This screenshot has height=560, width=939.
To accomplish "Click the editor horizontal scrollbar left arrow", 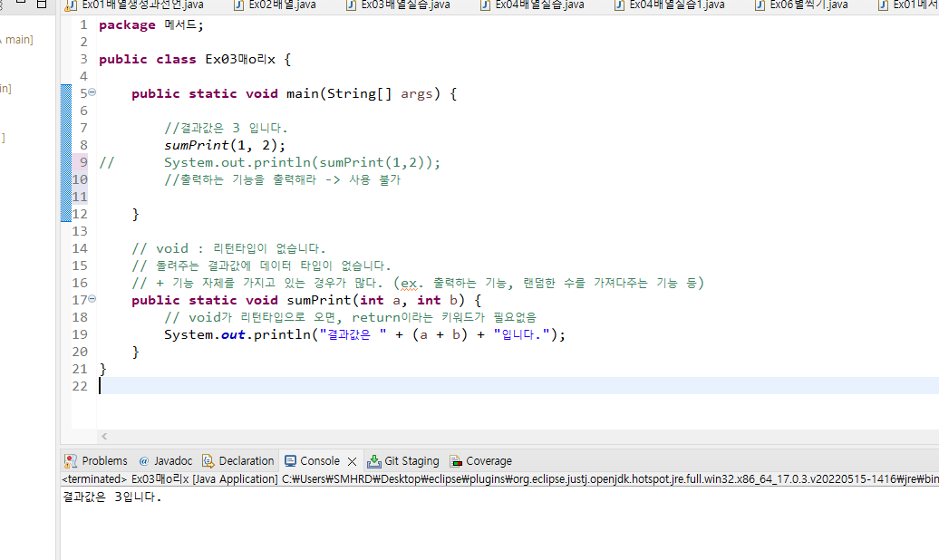I will tap(104, 436).
